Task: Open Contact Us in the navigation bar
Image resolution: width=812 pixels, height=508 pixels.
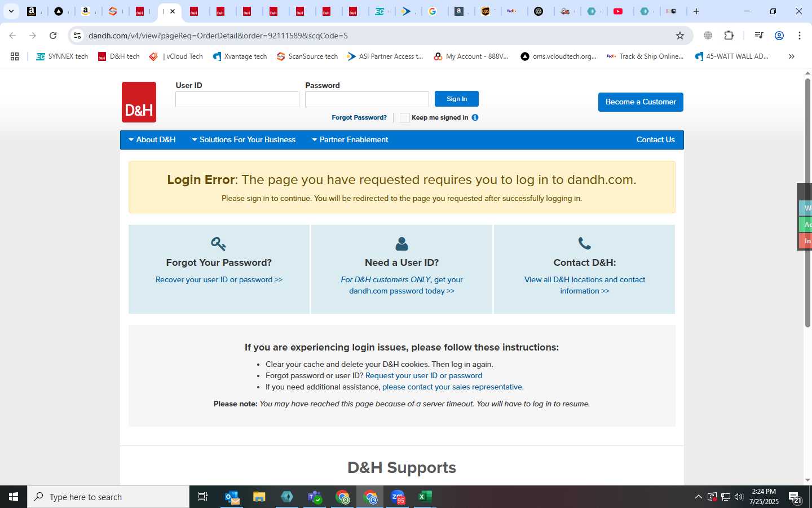Action: tap(656, 139)
